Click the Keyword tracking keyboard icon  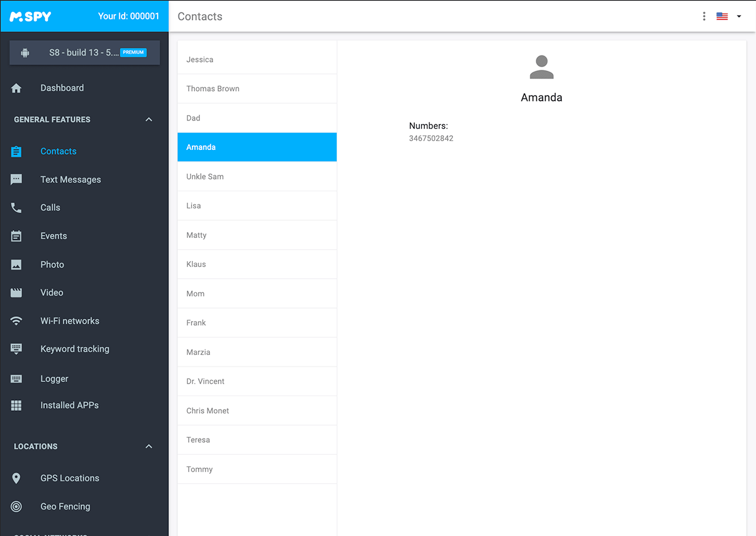[x=17, y=349]
